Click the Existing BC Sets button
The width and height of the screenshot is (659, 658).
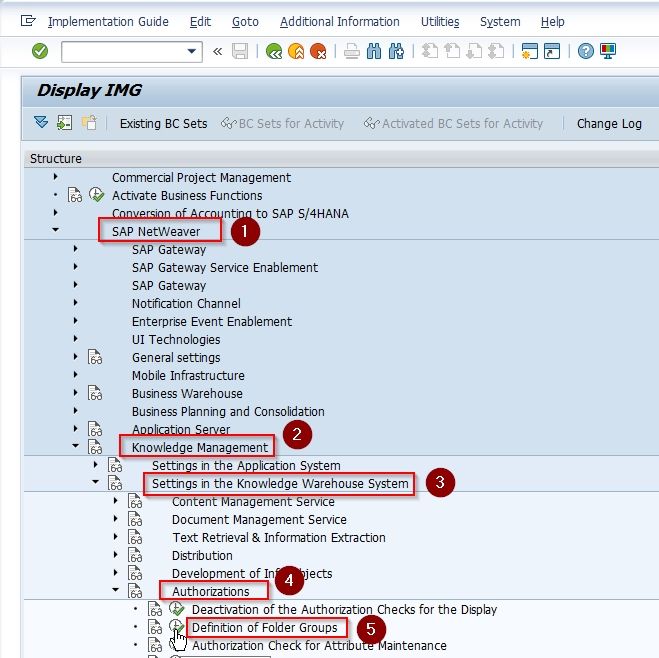click(163, 124)
